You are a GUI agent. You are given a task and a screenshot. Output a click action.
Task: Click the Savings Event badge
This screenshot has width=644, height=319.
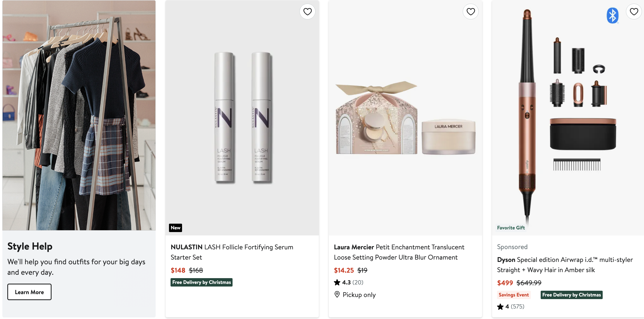(513, 295)
